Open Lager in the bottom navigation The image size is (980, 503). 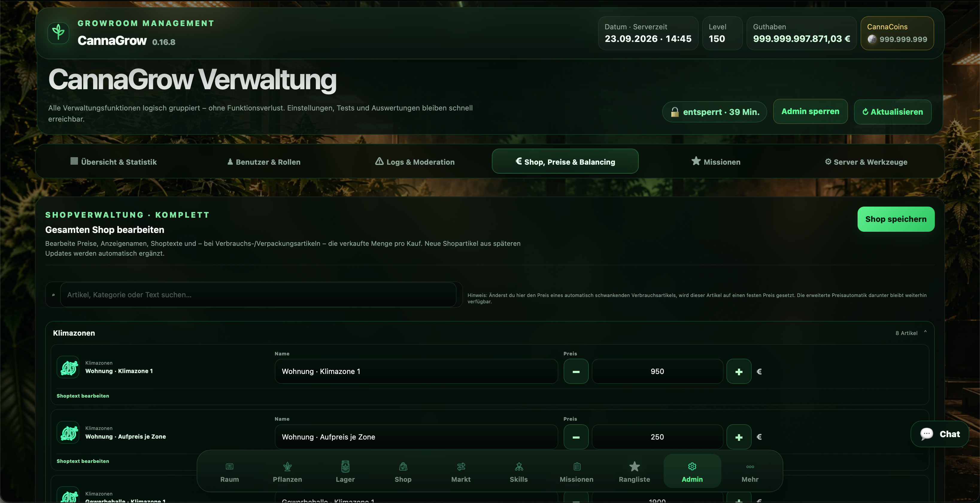point(345,471)
